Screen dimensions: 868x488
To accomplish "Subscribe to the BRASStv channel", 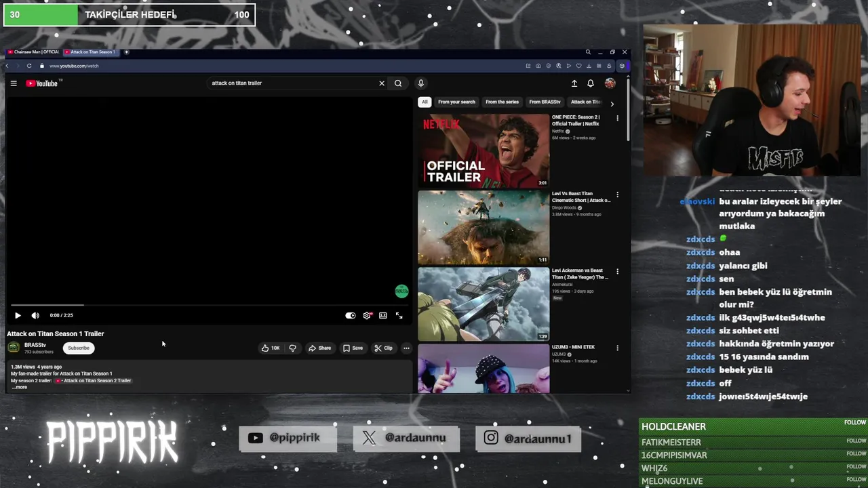I will pyautogui.click(x=79, y=348).
